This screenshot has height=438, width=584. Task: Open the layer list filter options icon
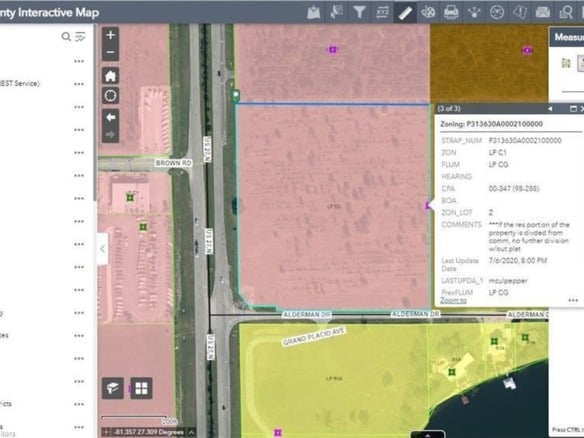click(x=80, y=36)
